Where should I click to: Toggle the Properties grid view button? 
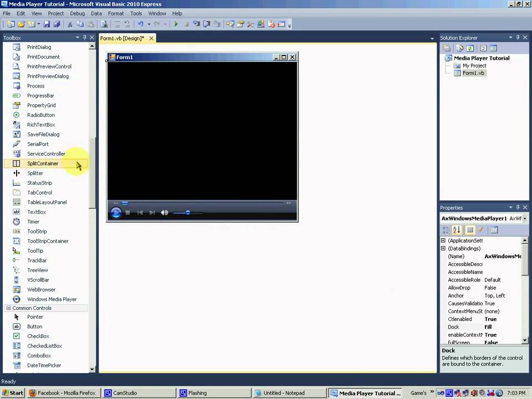pyautogui.click(x=470, y=230)
